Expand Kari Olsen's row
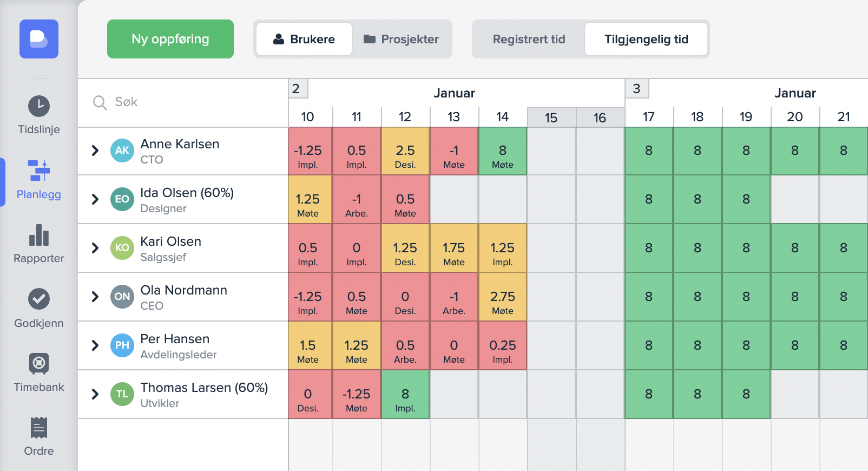This screenshot has height=471, width=868. click(x=95, y=248)
